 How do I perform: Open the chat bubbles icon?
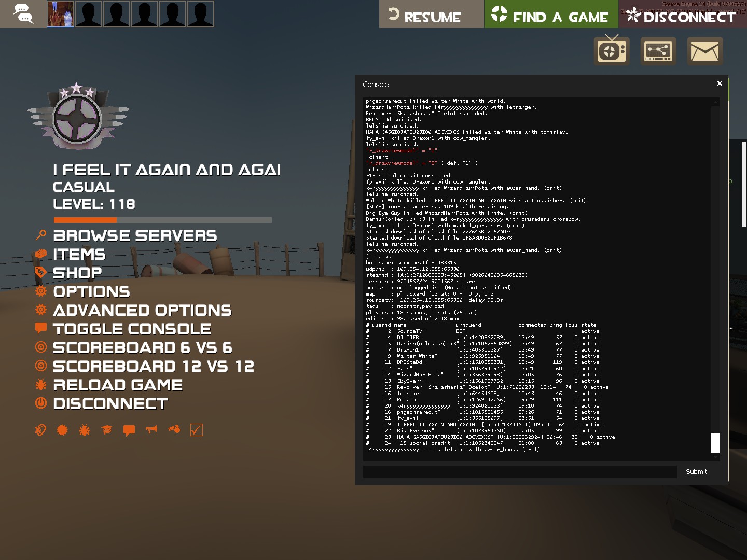(23, 14)
